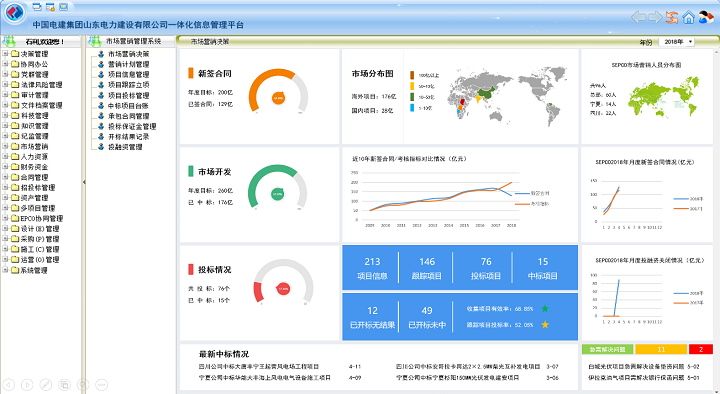Click the window icon with orange badge
720x394 pixels.
point(51,6)
